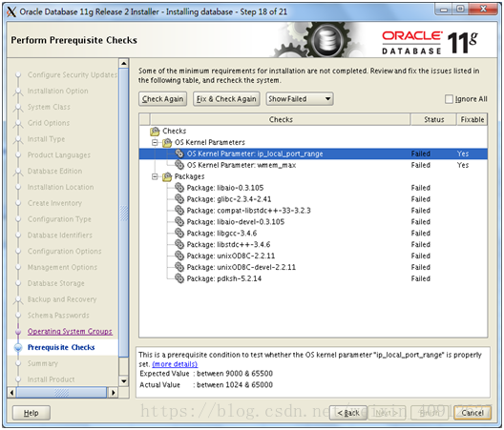
Task: Select the Database Storage step in sidebar
Action: [x=56, y=283]
